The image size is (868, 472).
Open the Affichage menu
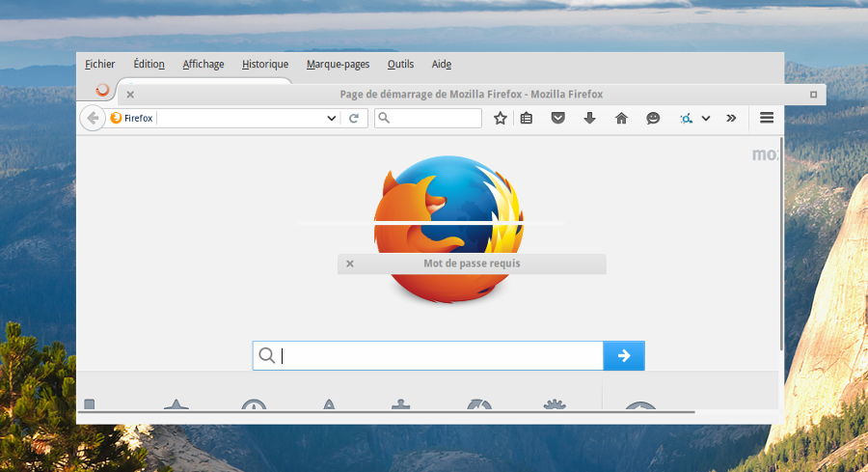tap(203, 65)
